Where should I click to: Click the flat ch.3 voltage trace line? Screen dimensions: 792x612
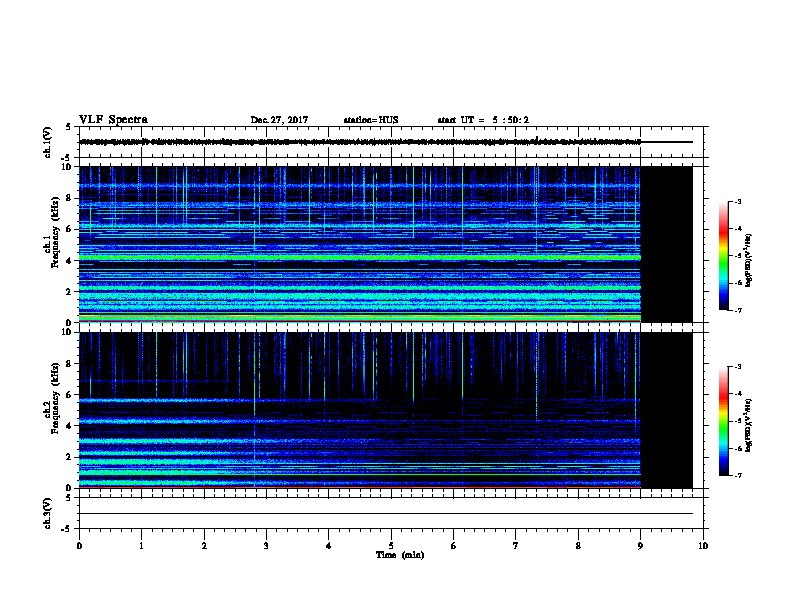pyautogui.click(x=386, y=514)
